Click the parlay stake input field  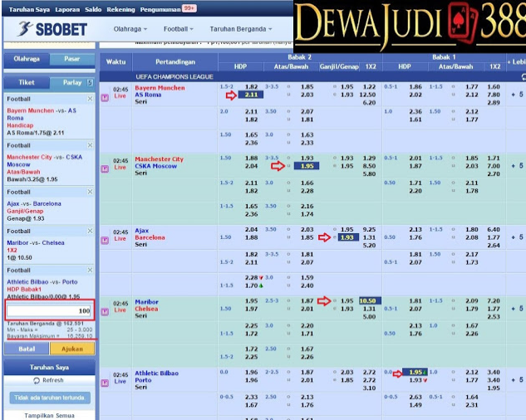tap(49, 310)
